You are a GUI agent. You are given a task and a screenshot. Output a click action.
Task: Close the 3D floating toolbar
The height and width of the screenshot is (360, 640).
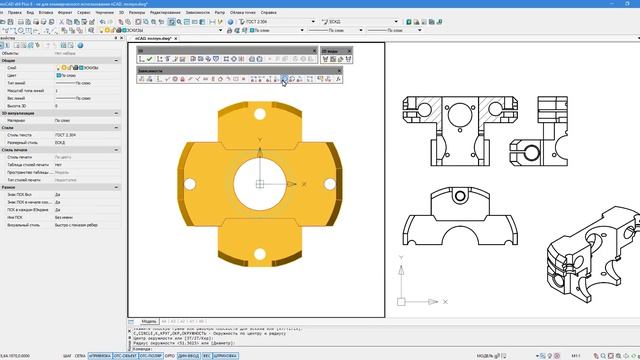pyautogui.click(x=314, y=51)
